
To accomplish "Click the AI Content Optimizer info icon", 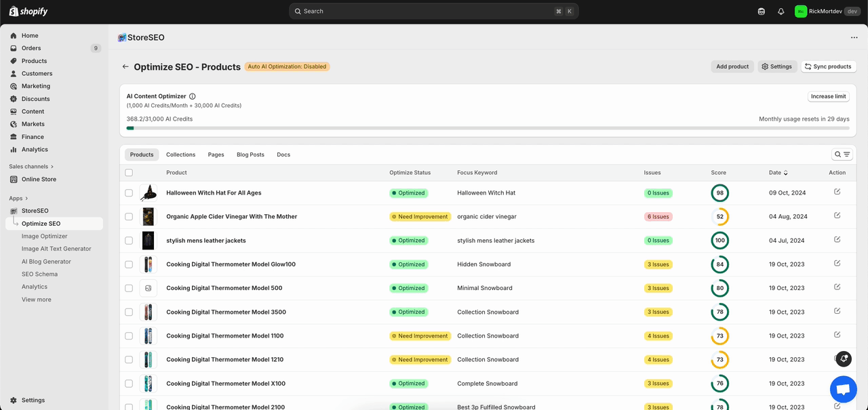I will pos(193,96).
